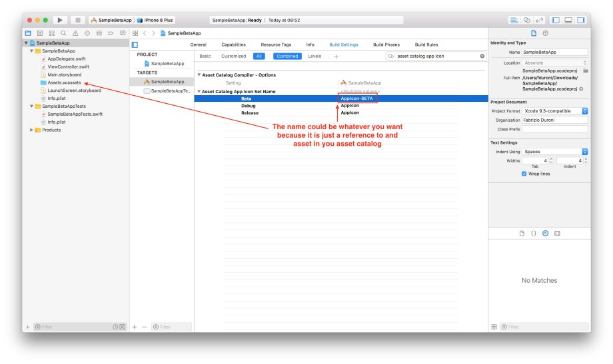Show Combined build settings view
613x364 pixels.
coord(287,57)
